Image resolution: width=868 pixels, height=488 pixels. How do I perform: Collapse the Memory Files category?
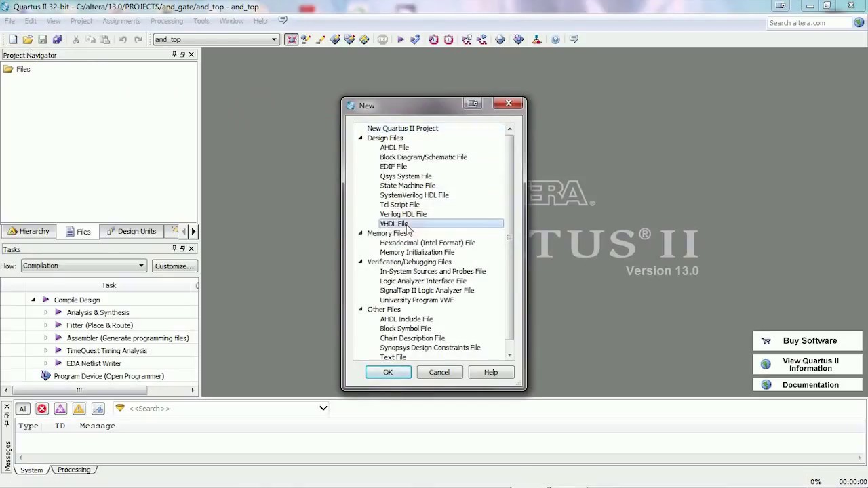[361, 233]
